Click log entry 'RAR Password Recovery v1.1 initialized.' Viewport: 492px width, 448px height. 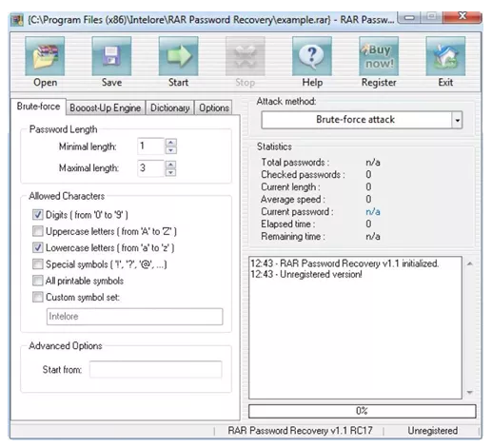(x=359, y=263)
